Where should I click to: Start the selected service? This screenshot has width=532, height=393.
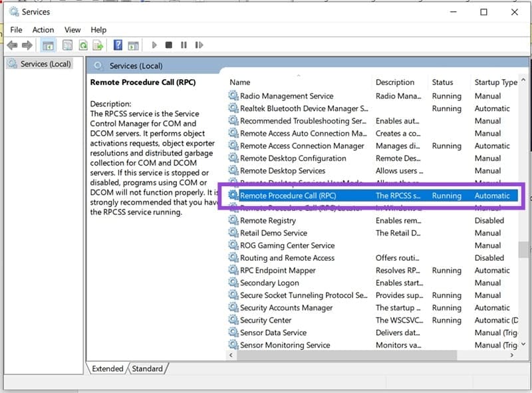[x=154, y=45]
